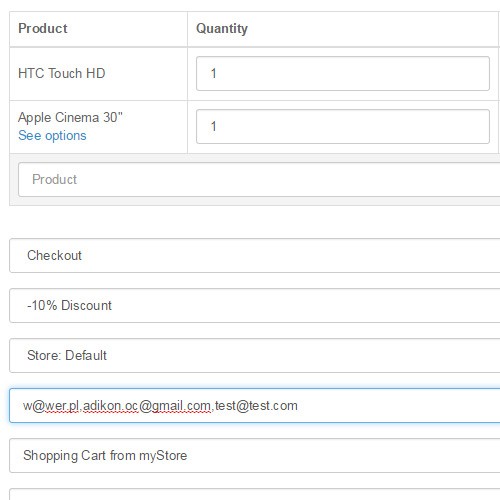
Task: Open the -10% Discount selection field
Action: tap(255, 305)
